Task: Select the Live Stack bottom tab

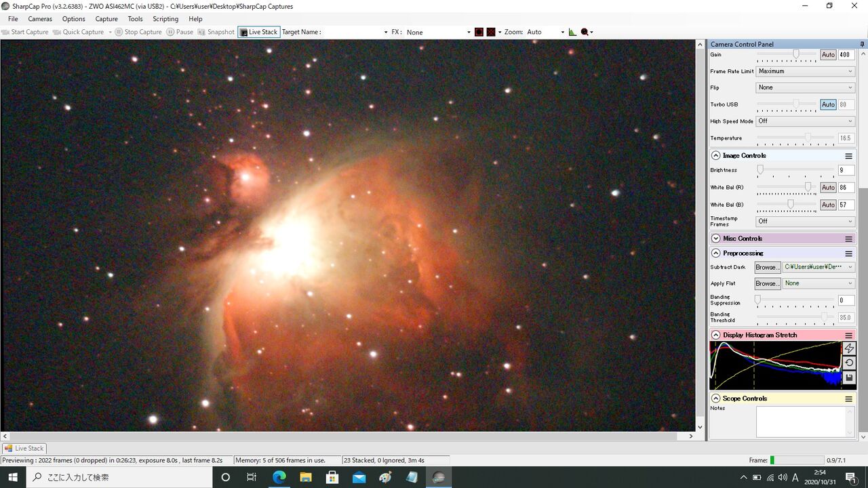Action: click(x=24, y=448)
